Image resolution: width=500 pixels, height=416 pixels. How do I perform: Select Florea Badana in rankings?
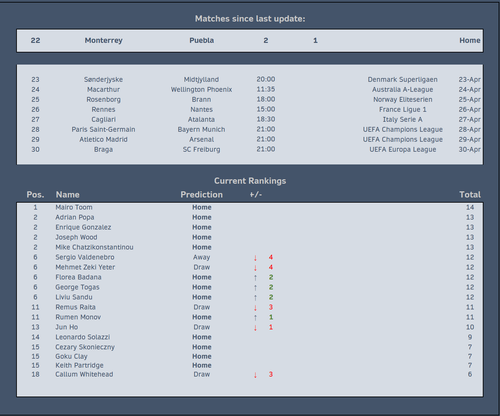[x=78, y=277]
